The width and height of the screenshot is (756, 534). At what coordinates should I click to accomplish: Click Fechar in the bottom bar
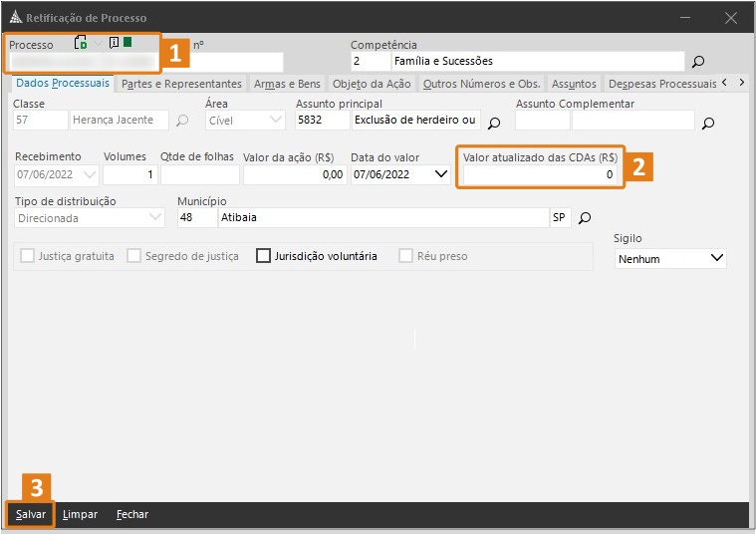coord(131,514)
